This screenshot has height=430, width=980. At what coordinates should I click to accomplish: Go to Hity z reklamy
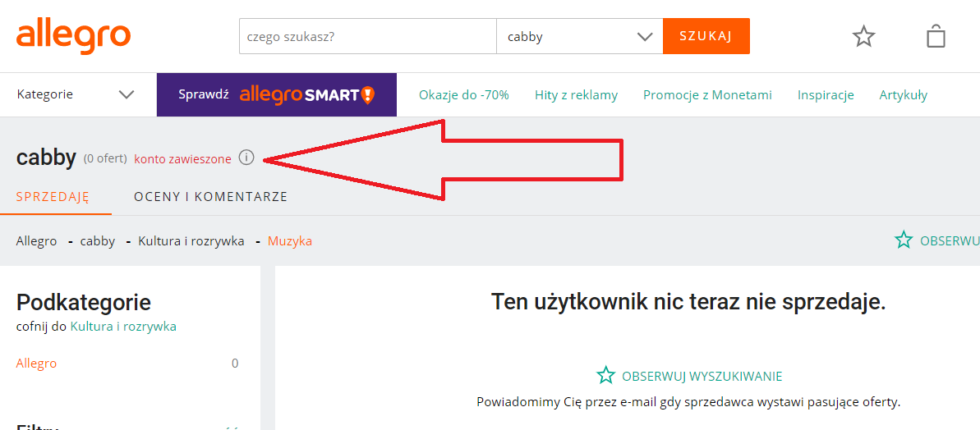576,95
